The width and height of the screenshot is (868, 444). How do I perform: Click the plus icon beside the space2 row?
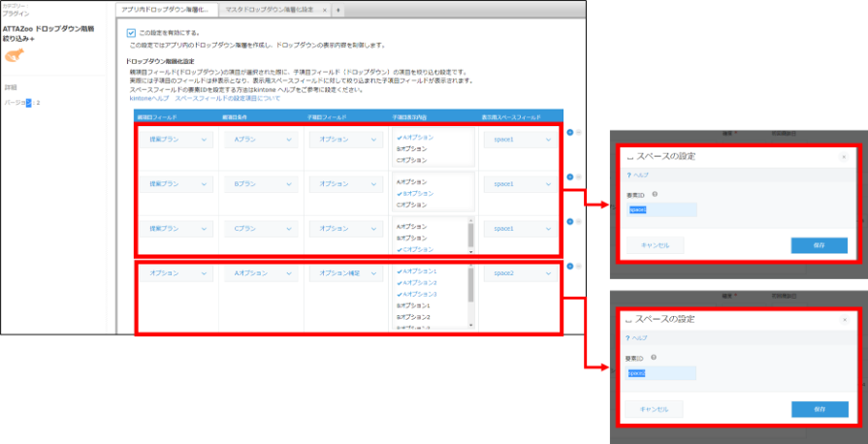pyautogui.click(x=569, y=266)
